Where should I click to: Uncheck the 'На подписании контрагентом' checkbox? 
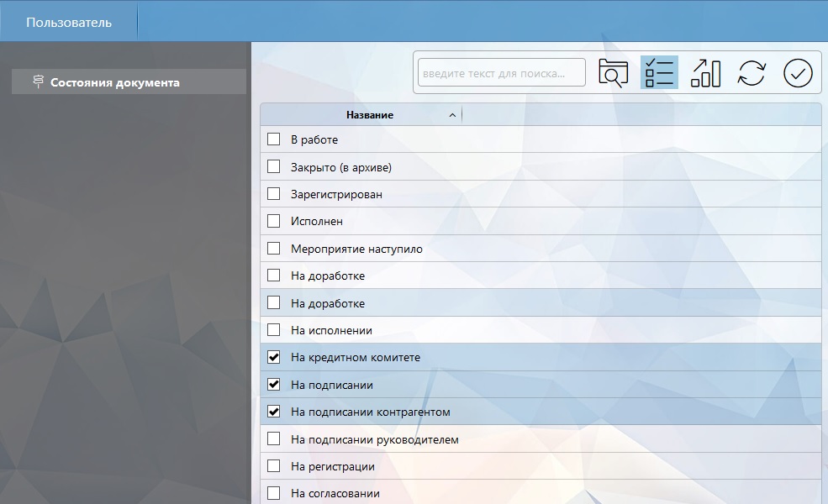pos(273,412)
